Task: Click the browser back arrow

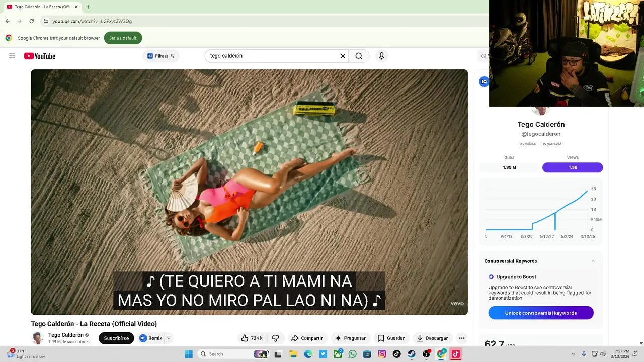Action: click(x=7, y=21)
